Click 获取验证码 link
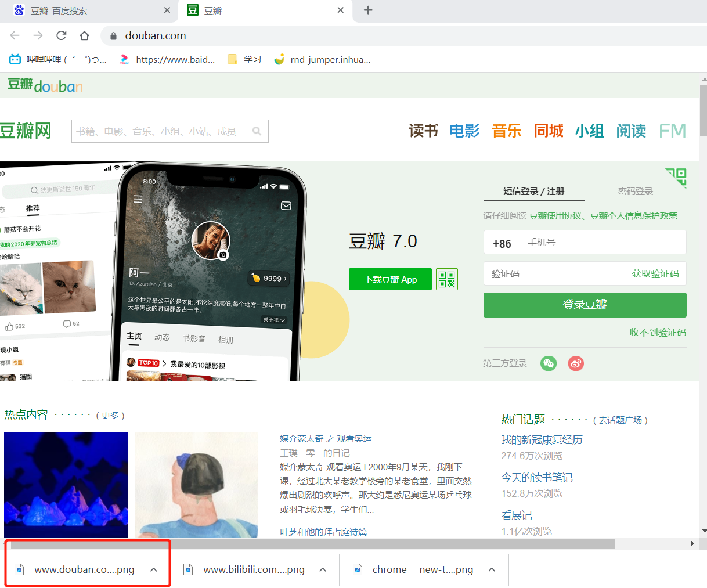The image size is (707, 588). 655,273
